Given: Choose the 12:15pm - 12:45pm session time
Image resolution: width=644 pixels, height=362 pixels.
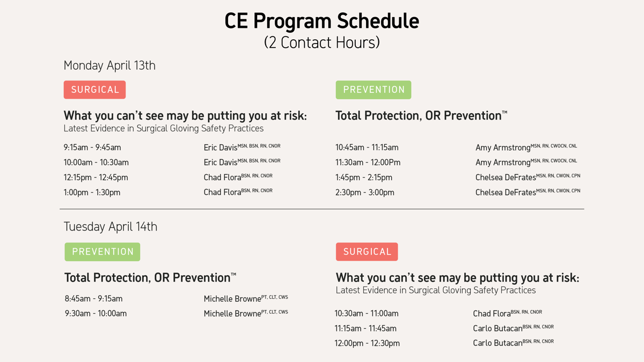Looking at the screenshot, I should coord(96,178).
